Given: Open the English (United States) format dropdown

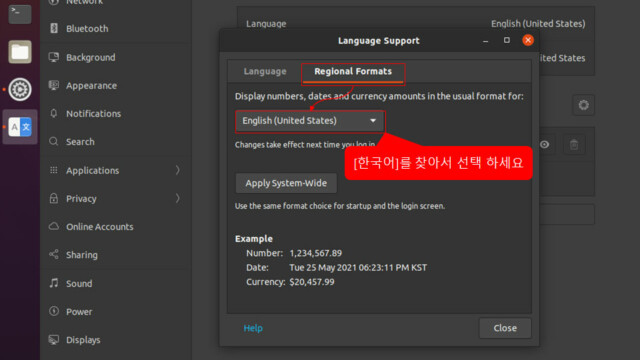Looking at the screenshot, I should [310, 121].
